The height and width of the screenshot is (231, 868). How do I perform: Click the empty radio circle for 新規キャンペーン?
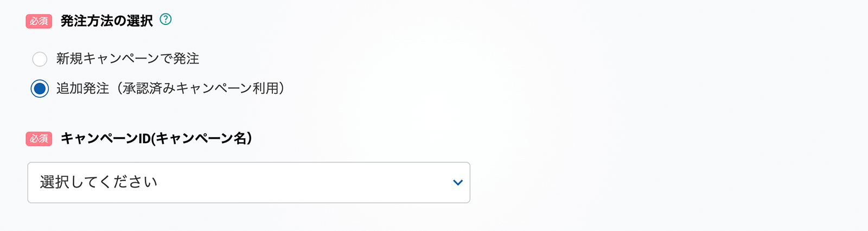[x=40, y=59]
